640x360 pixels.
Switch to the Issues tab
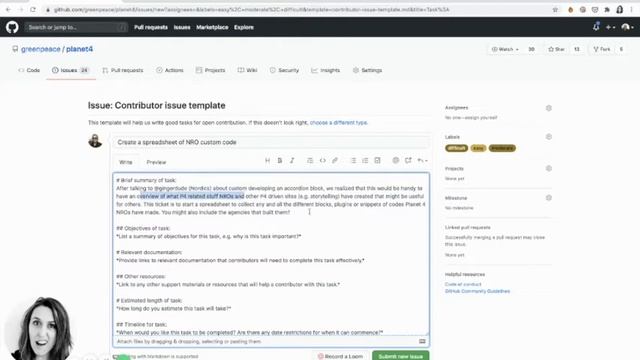(x=70, y=70)
